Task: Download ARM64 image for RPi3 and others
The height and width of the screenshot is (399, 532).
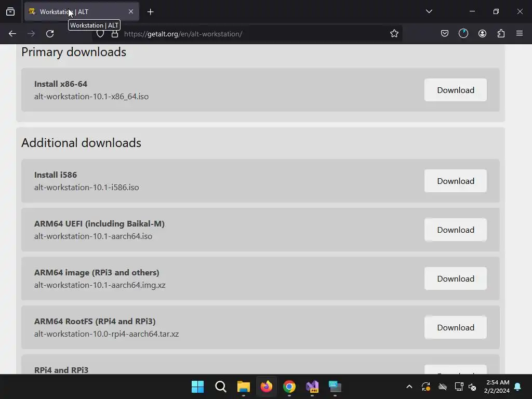Action: [455, 278]
